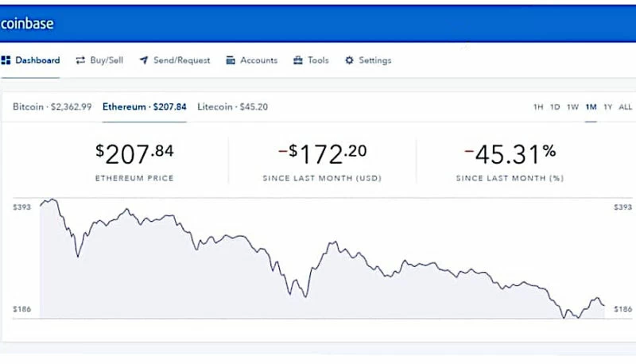This screenshot has width=636, height=364.
Task: Show ALL time price history
Action: (x=626, y=107)
